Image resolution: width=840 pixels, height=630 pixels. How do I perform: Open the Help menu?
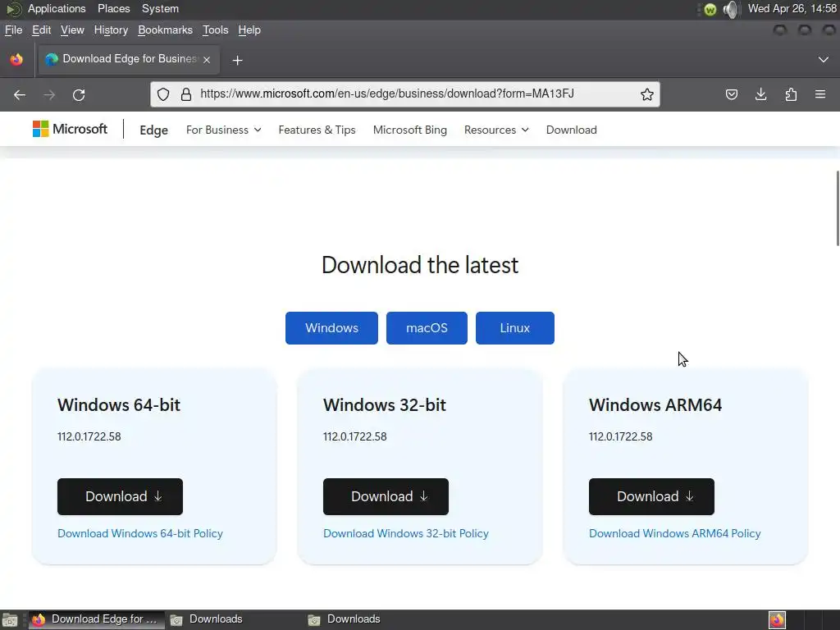249,30
